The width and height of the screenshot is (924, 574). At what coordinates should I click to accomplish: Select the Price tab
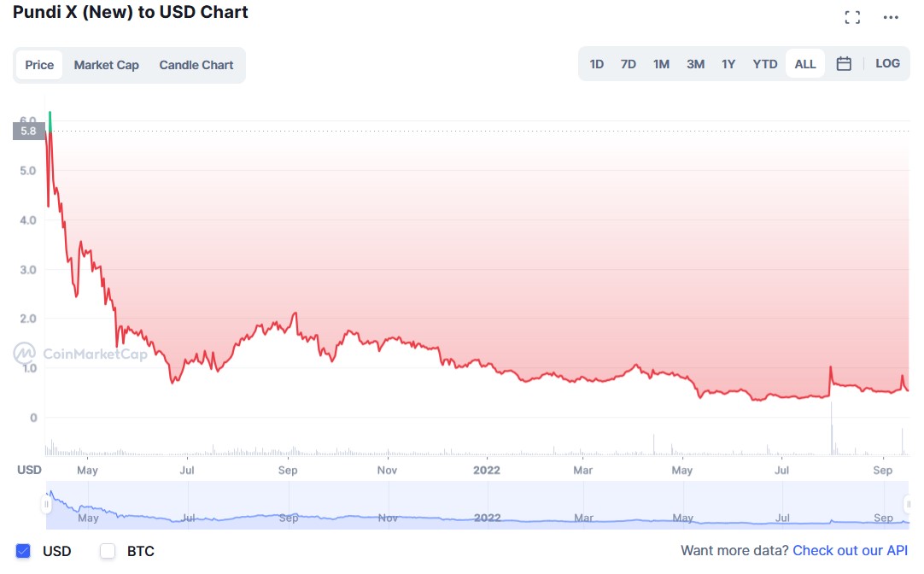coord(39,65)
